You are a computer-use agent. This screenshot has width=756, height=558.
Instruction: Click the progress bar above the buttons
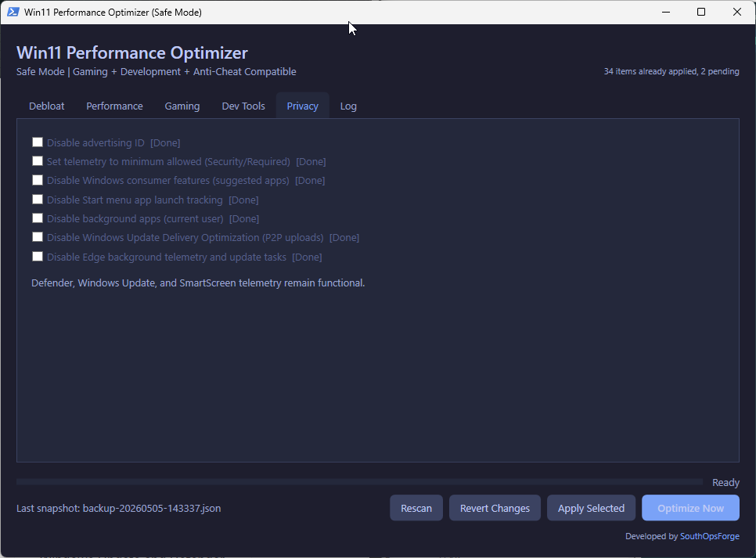[x=359, y=482]
